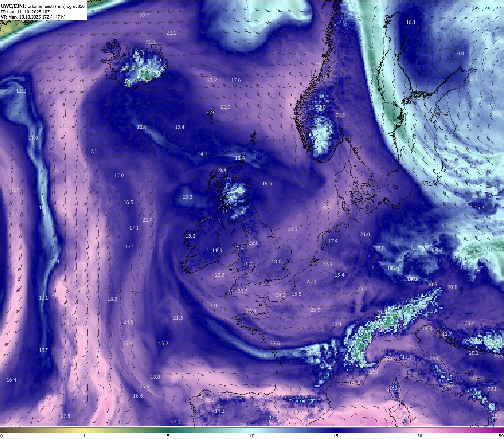Click the 13.3 value label
The width and height of the screenshot is (504, 439).
[187, 197]
